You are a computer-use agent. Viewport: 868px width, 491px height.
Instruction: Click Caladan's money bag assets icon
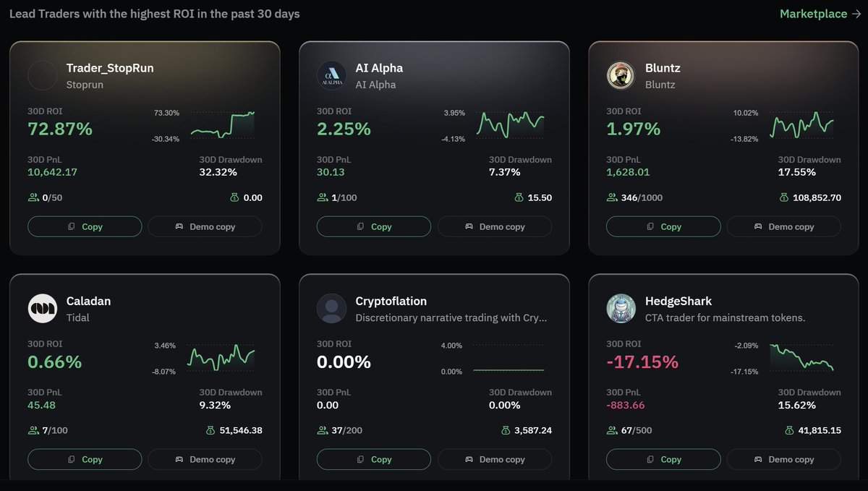coord(210,430)
